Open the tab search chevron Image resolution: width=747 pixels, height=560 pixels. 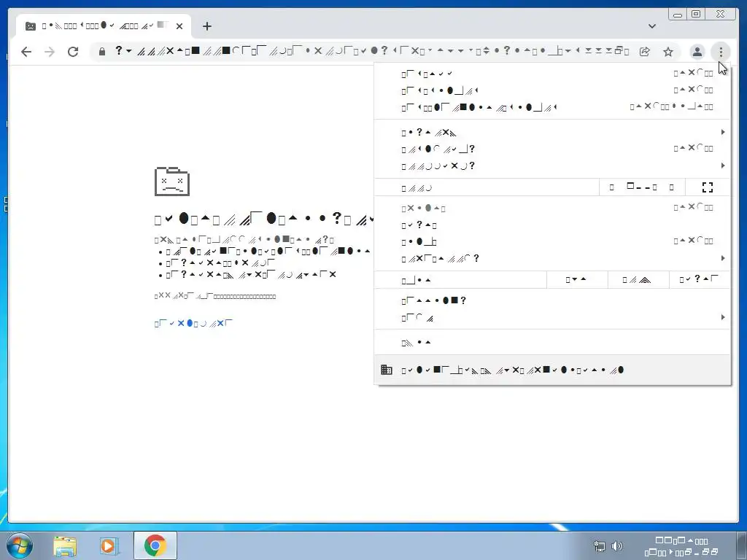pos(651,26)
